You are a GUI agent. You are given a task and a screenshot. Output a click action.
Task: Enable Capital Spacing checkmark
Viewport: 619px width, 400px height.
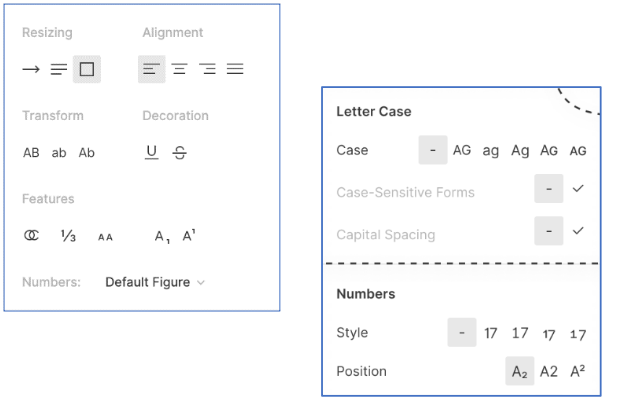pyautogui.click(x=577, y=231)
